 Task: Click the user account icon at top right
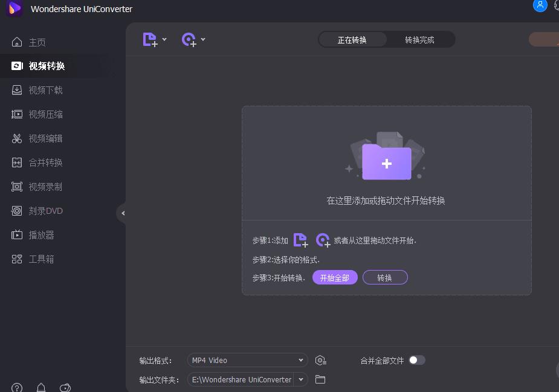[x=540, y=6]
